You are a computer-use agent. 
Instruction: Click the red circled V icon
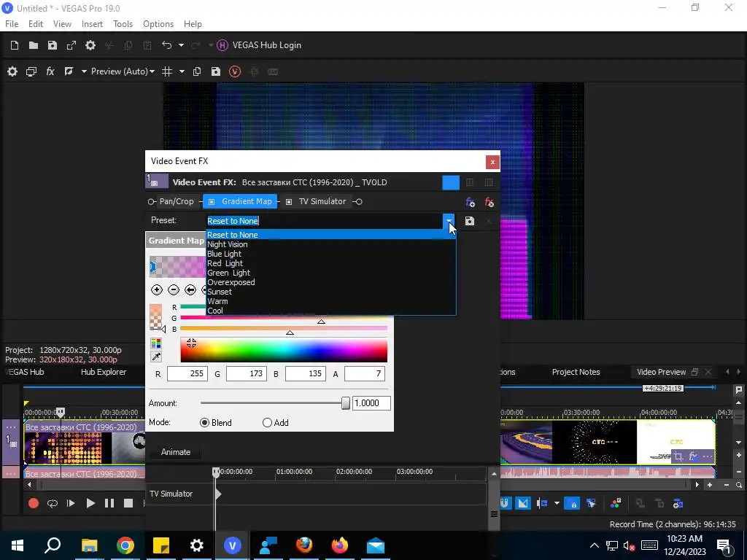[x=235, y=71]
